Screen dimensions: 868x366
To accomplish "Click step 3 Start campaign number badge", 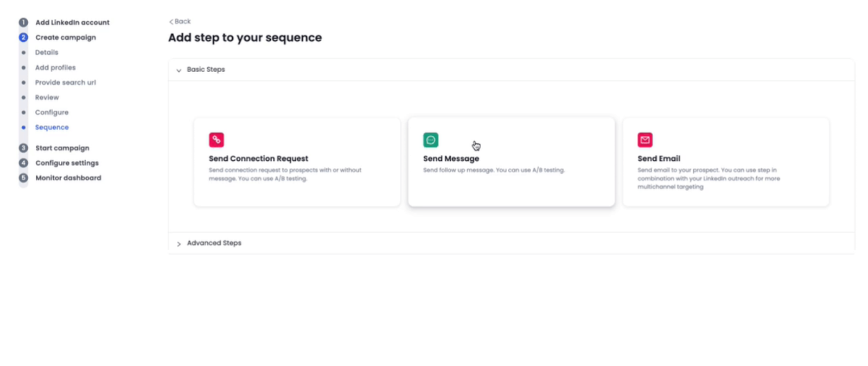I will (x=23, y=148).
